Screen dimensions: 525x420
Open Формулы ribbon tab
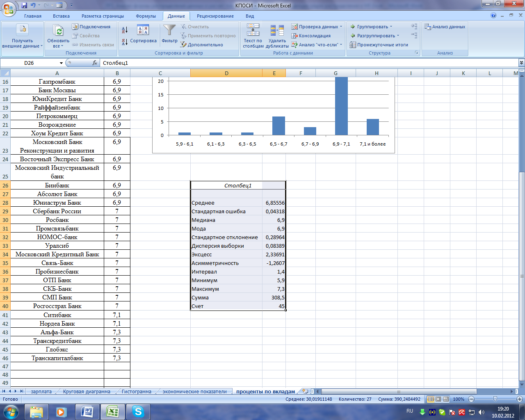click(x=146, y=16)
